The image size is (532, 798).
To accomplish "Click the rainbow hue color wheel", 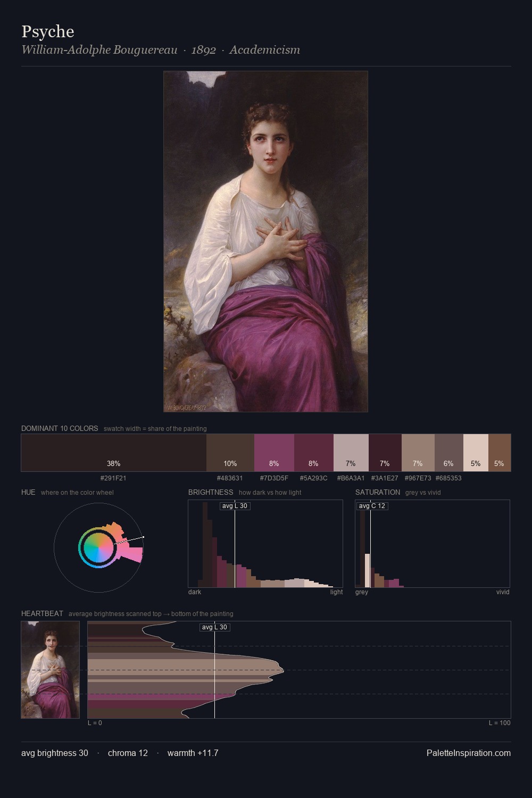I will (98, 547).
